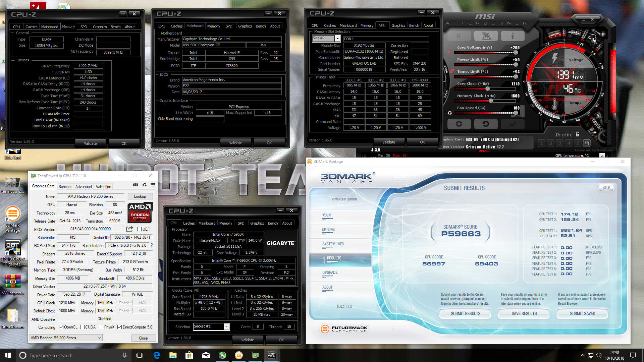Open OPTIONS in the 3DMark Vantage sidebar
Screen dimensions: 644x362
(x=328, y=230)
